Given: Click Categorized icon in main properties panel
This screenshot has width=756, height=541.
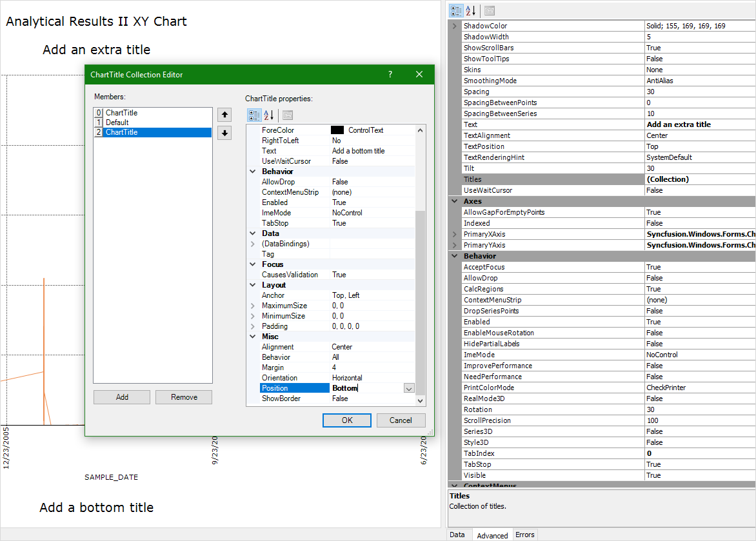Looking at the screenshot, I should pos(456,10).
